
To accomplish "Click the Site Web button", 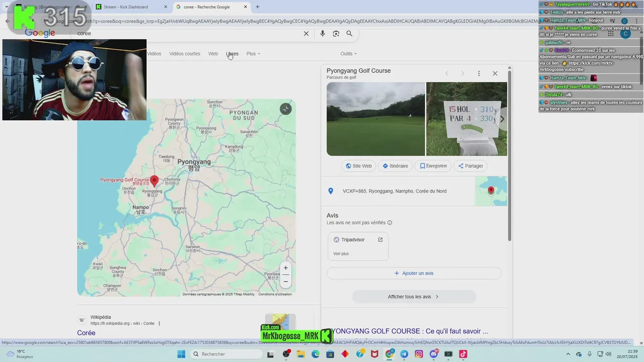I will [358, 166].
